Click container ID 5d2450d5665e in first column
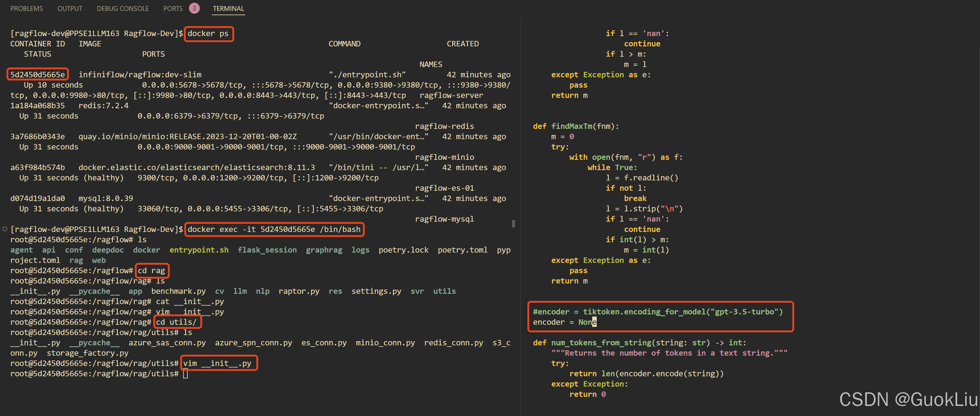 pos(37,75)
